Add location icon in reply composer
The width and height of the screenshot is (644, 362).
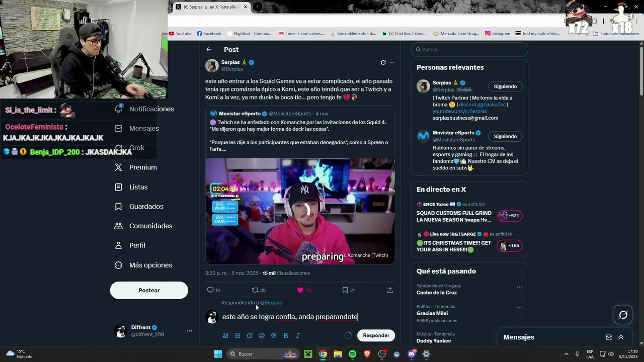(x=274, y=335)
